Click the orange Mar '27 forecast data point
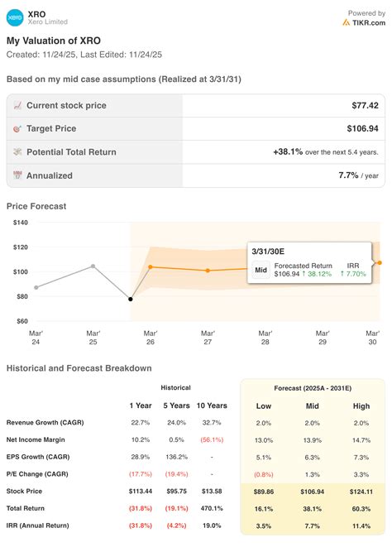 pos(208,271)
